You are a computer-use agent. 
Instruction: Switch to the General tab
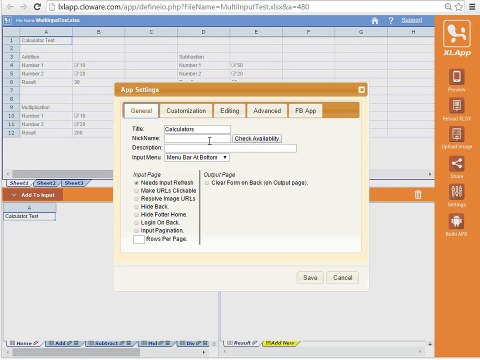(141, 111)
